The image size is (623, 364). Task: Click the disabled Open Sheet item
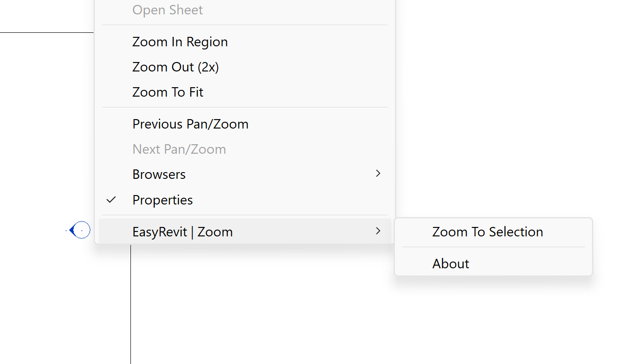click(x=167, y=10)
